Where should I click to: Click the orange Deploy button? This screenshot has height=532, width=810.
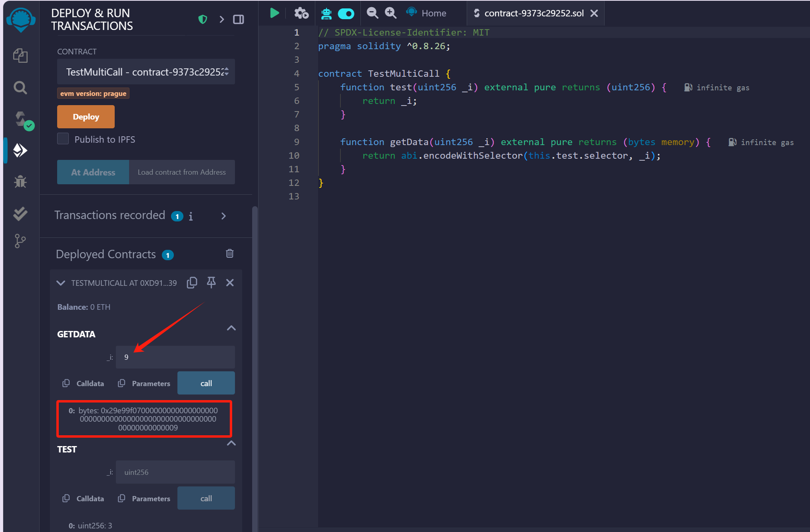[x=86, y=117]
